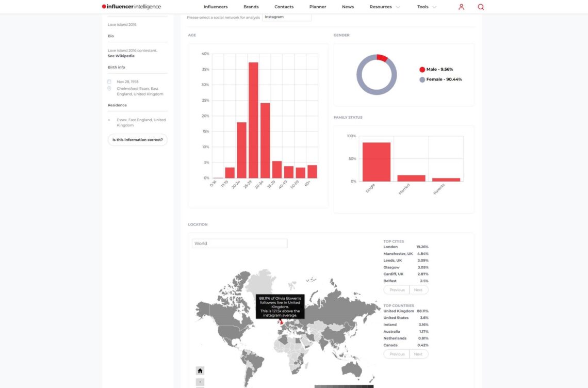Click the home icon to reset the map view
This screenshot has width=588, height=388.
pos(200,370)
